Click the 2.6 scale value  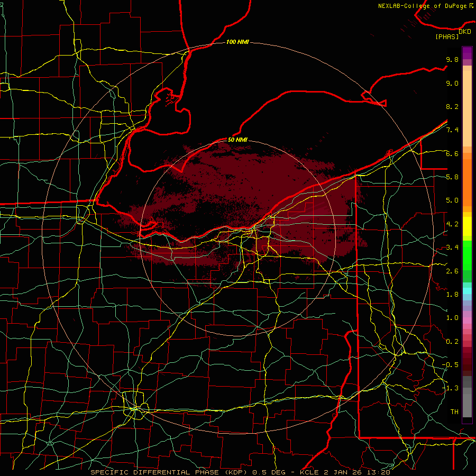pyautogui.click(x=452, y=271)
